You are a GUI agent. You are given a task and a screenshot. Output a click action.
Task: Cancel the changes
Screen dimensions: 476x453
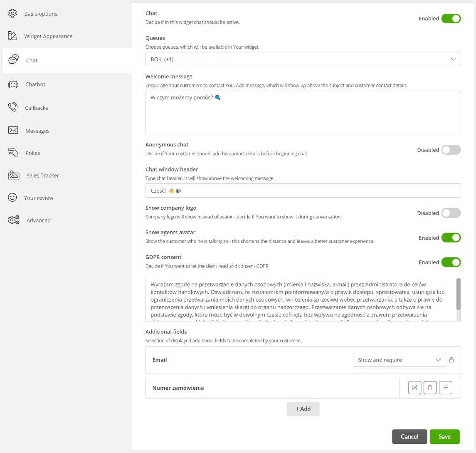(409, 437)
